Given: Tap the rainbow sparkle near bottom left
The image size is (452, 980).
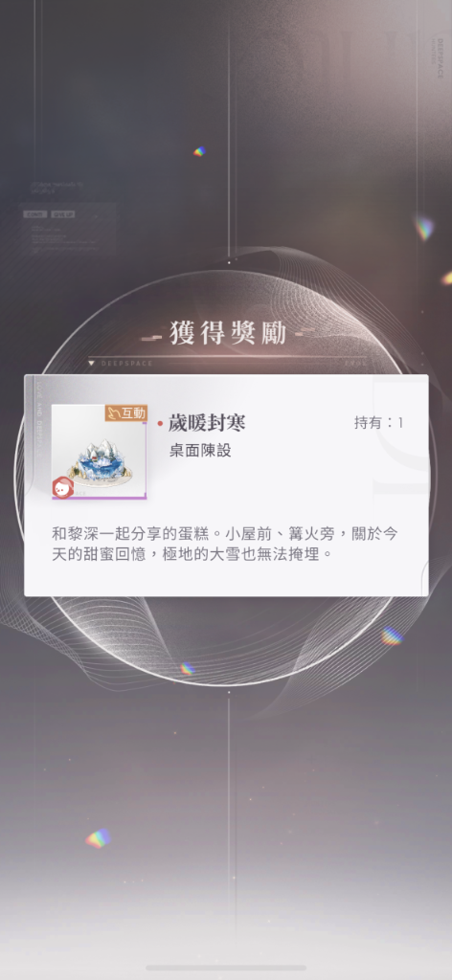Looking at the screenshot, I should pos(98,838).
